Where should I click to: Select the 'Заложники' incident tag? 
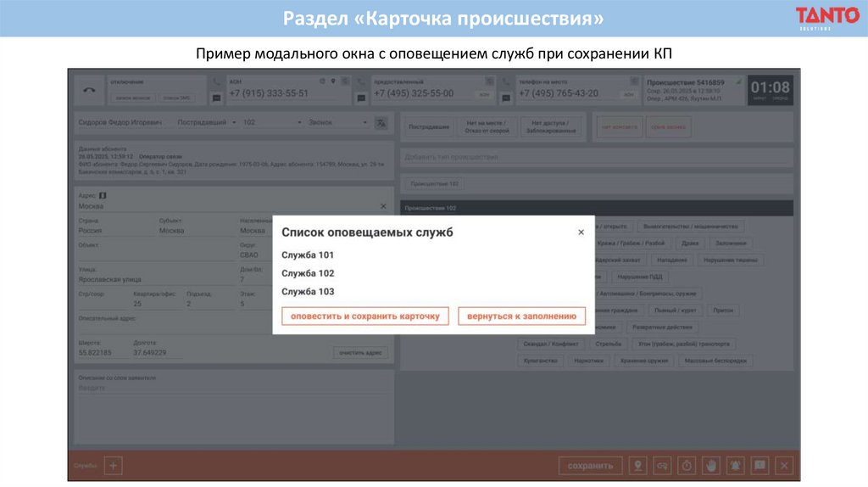[730, 243]
